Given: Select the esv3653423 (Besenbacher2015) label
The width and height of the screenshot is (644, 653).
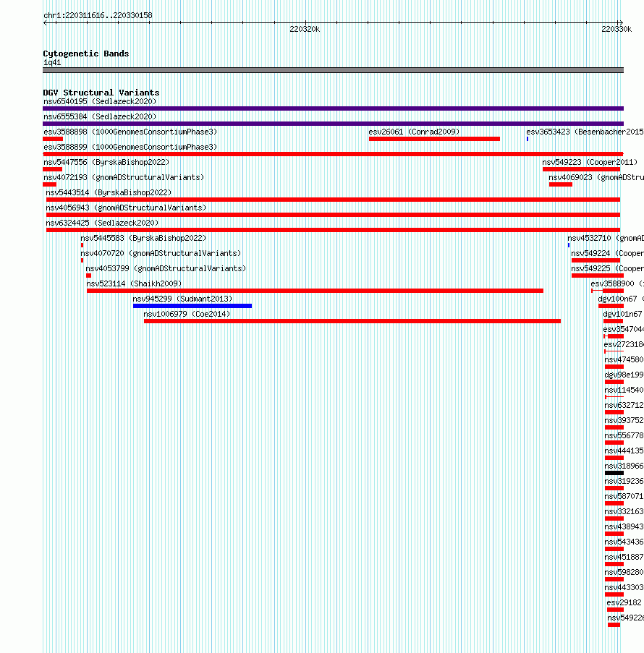Looking at the screenshot, I should tap(585, 132).
